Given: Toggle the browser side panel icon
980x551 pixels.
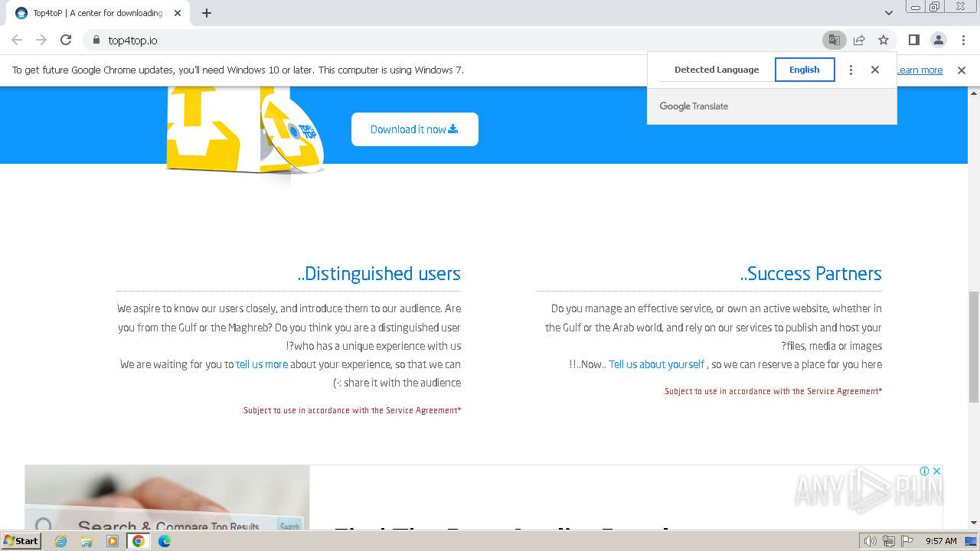Looking at the screenshot, I should [x=913, y=40].
